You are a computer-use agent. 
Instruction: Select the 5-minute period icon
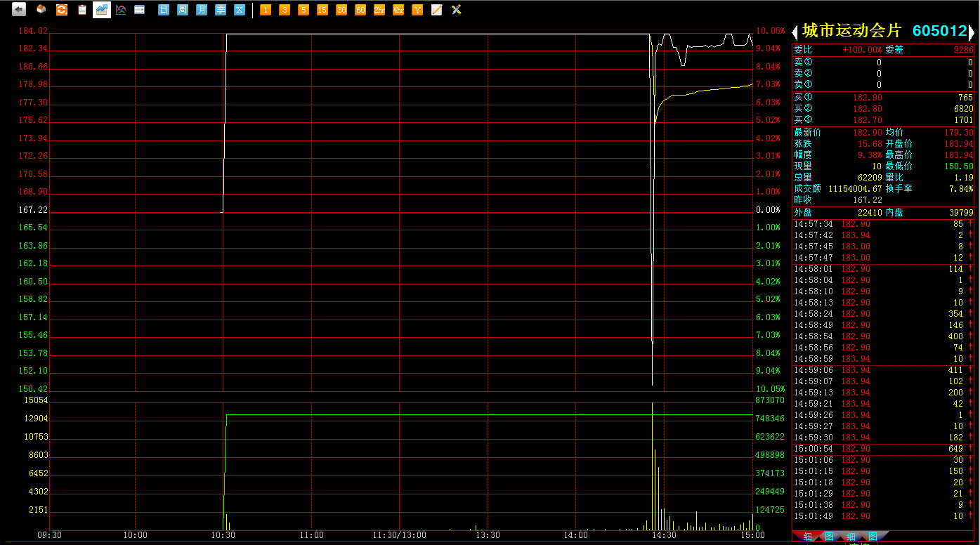click(x=303, y=10)
